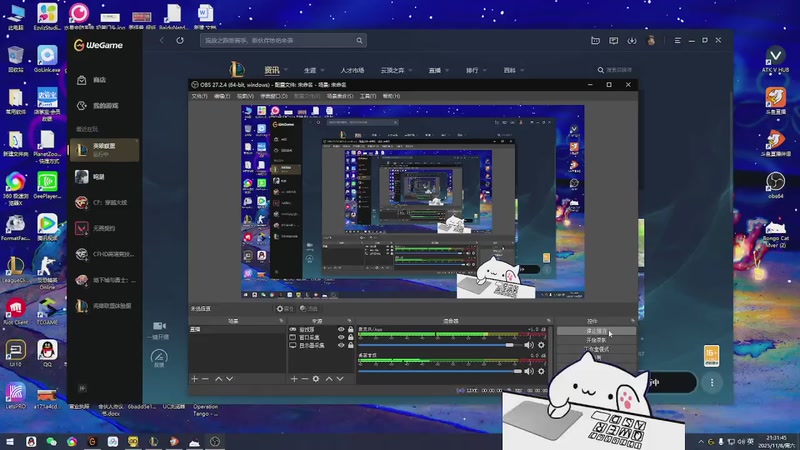Expand 直播 dropdown arrow in WeGame nav
The height and width of the screenshot is (450, 800).
tap(446, 70)
